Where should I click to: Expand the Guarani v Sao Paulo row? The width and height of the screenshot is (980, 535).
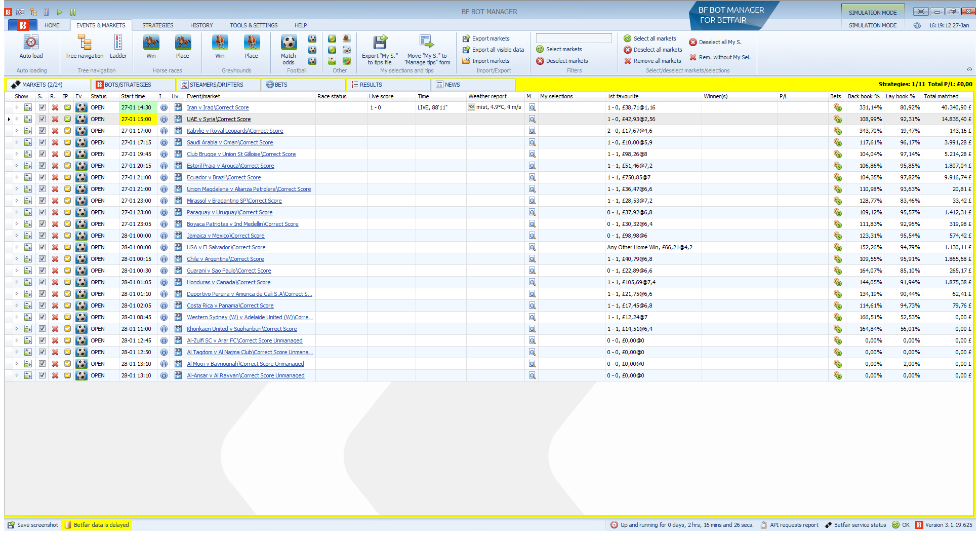pos(16,271)
